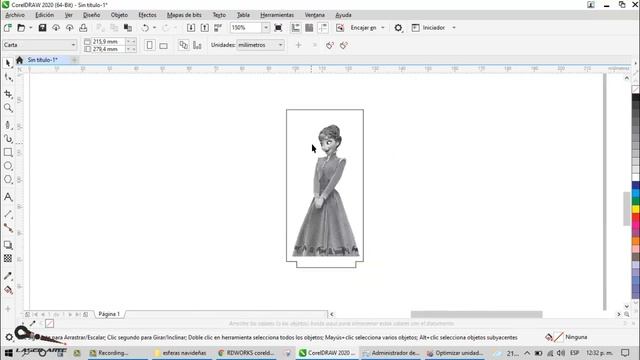Switch to Sin título-1 document tab
Image resolution: width=640 pixels, height=360 pixels.
tap(42, 60)
